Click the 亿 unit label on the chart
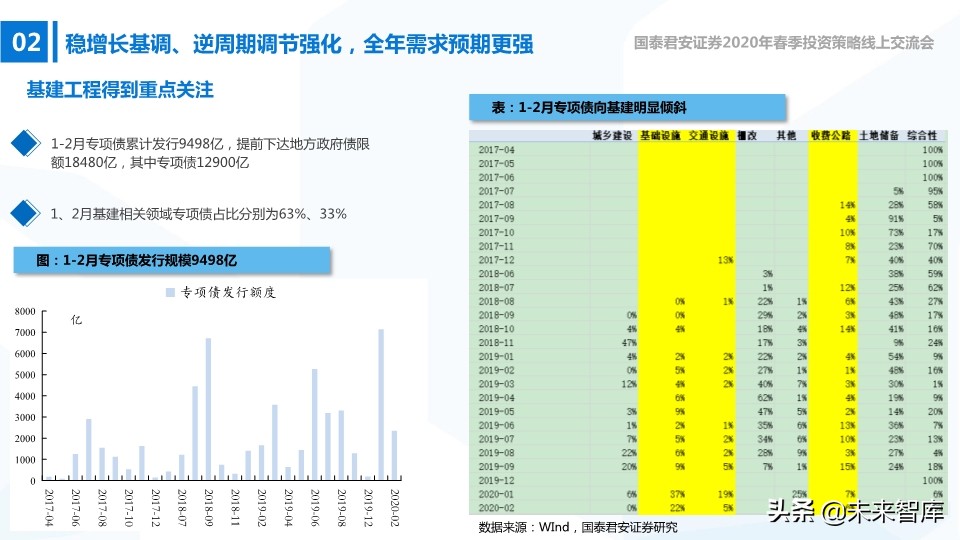Screen dimensions: 960x540 (77, 320)
